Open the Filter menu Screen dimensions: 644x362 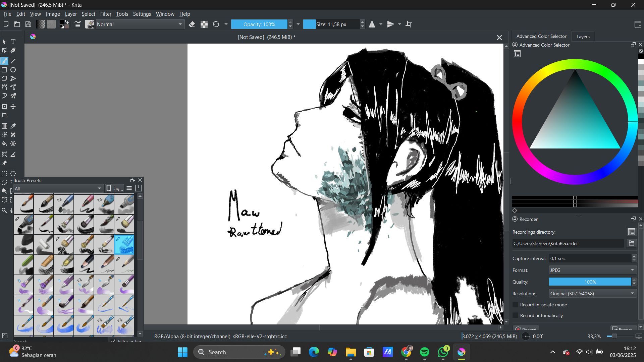pyautogui.click(x=106, y=14)
